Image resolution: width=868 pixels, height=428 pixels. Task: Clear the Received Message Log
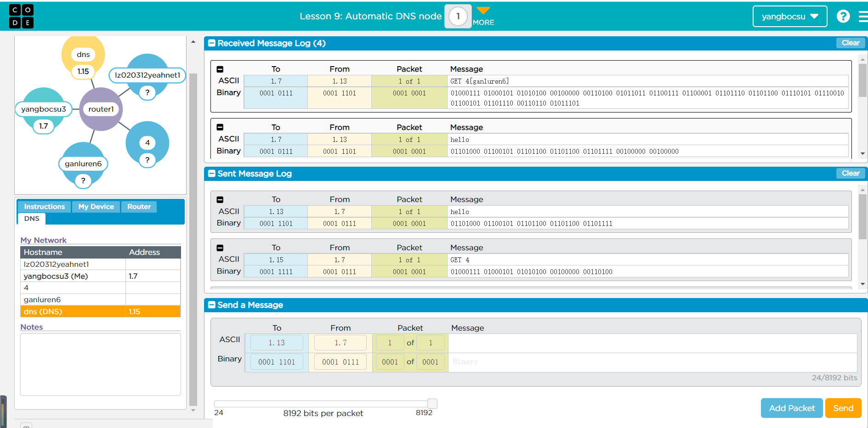tap(851, 43)
